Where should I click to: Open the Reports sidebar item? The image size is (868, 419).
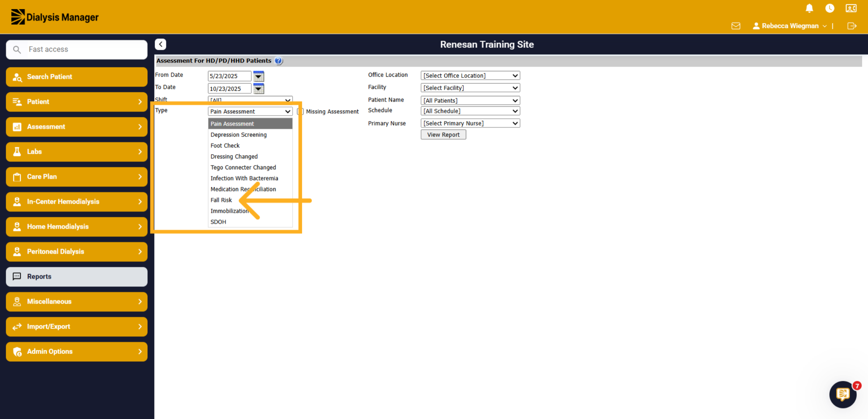click(77, 277)
